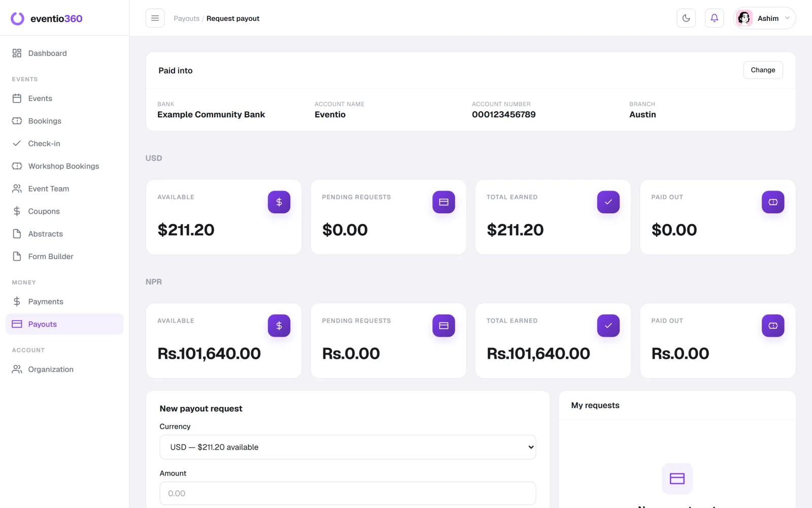Viewport: 812px width, 508px height.
Task: Select the Payouts sidebar item
Action: 64,324
